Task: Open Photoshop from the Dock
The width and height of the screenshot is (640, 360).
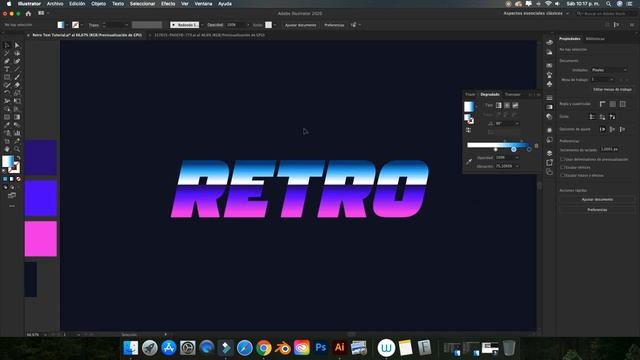Action: click(x=320, y=348)
